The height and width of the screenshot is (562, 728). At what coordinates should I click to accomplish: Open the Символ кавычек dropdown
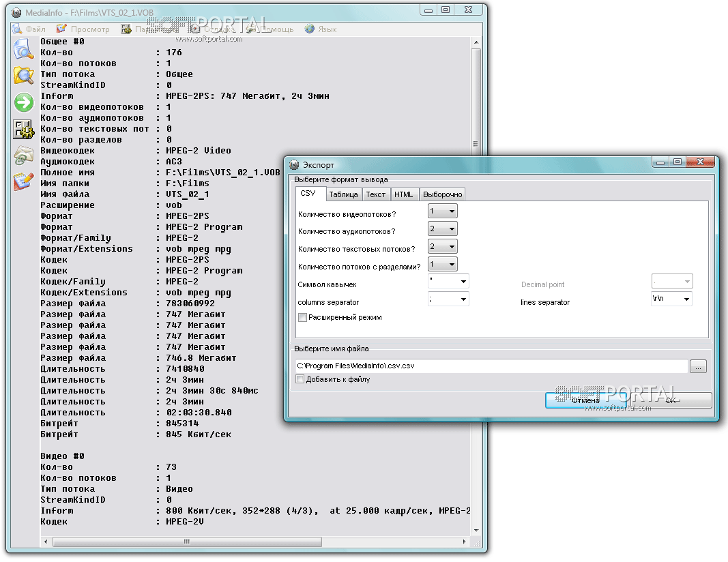[448, 281]
